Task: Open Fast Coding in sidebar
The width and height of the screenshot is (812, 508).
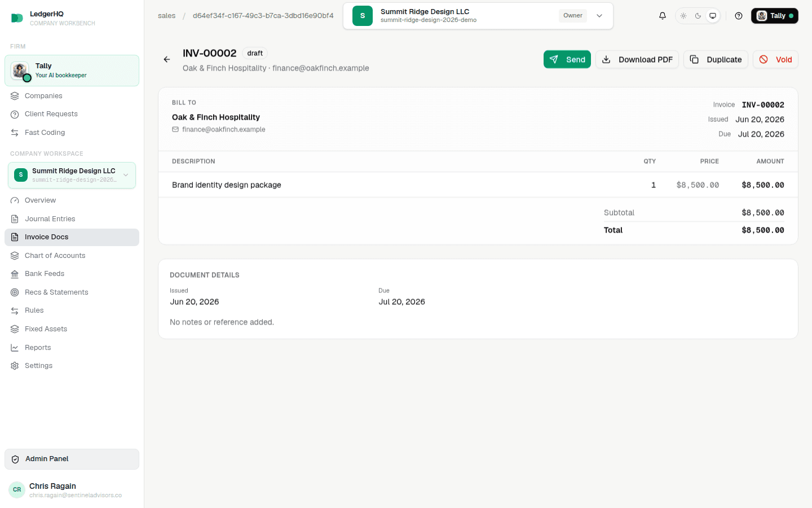Action: (x=72, y=133)
